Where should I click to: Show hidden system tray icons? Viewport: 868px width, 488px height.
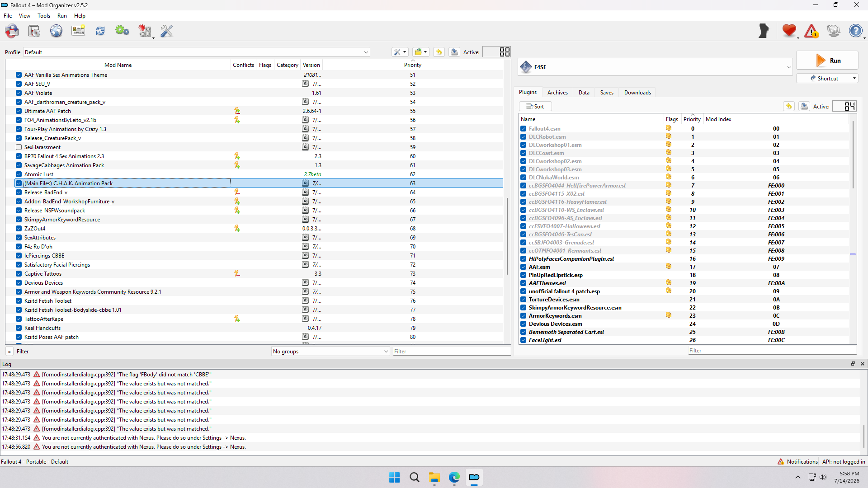coord(798,477)
